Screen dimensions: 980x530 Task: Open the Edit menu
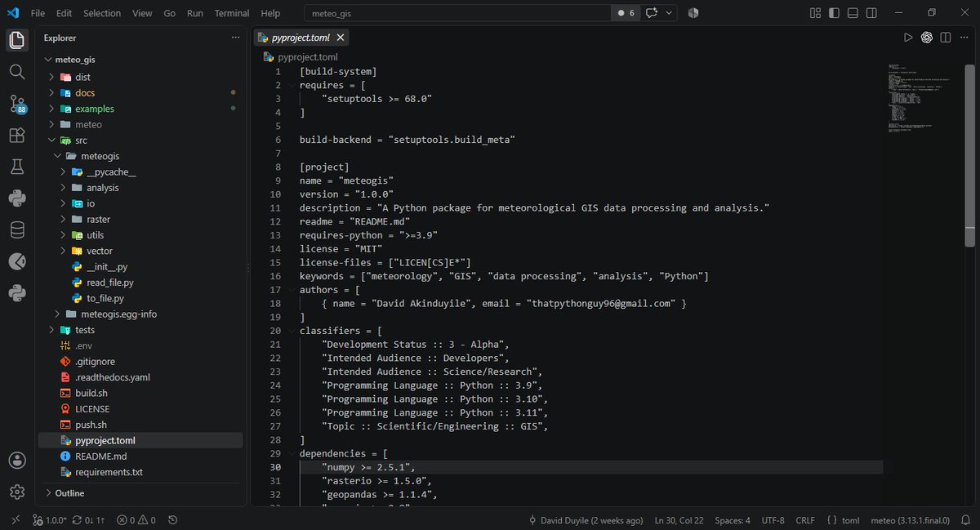pyautogui.click(x=64, y=13)
